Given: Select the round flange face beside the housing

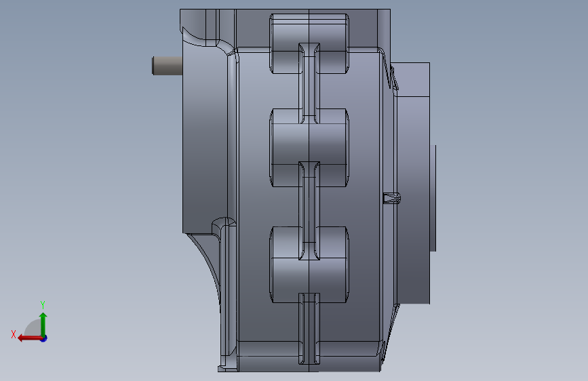Looking at the screenshot, I should (x=413, y=183).
